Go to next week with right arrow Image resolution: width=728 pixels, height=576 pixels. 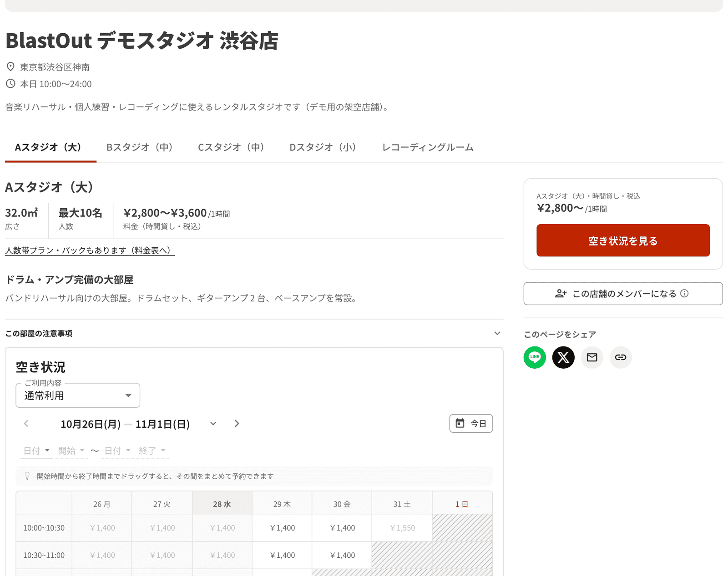(x=237, y=424)
